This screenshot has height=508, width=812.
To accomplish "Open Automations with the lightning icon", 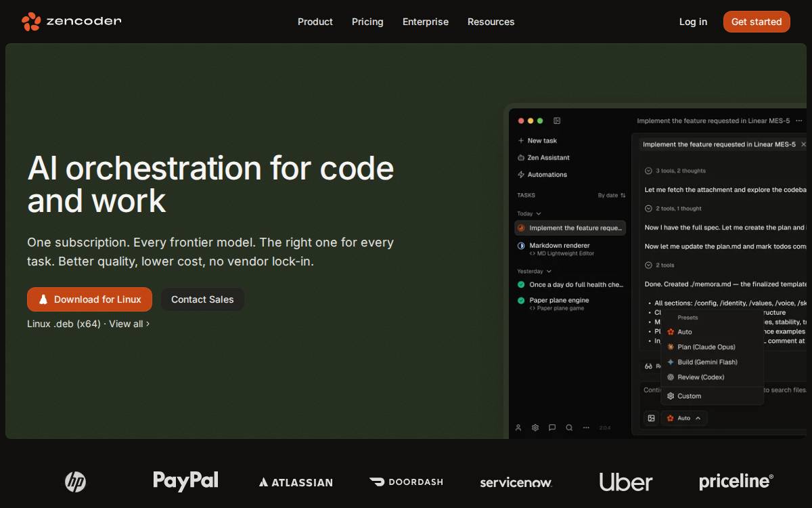I will pos(542,175).
